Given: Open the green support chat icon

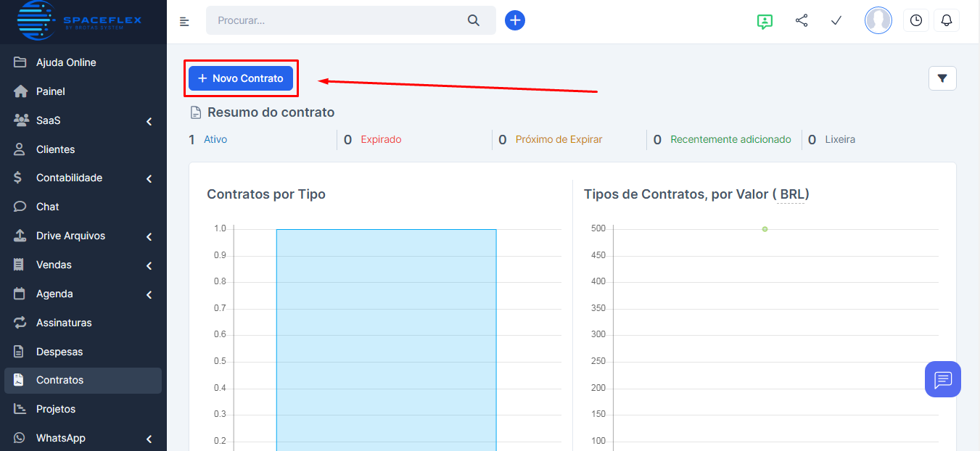Looking at the screenshot, I should pos(764,21).
